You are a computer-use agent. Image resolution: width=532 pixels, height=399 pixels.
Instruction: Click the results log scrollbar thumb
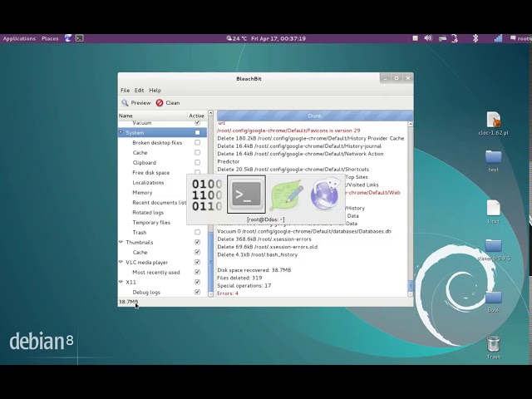(x=410, y=286)
